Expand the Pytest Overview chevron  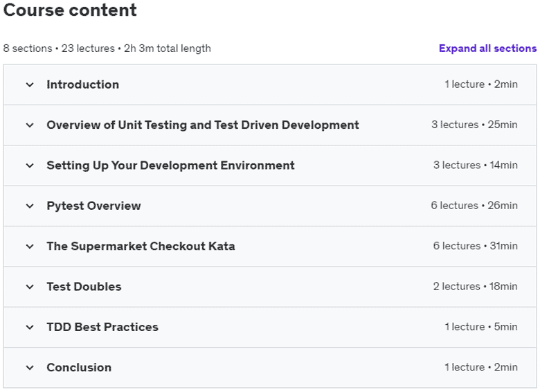30,206
